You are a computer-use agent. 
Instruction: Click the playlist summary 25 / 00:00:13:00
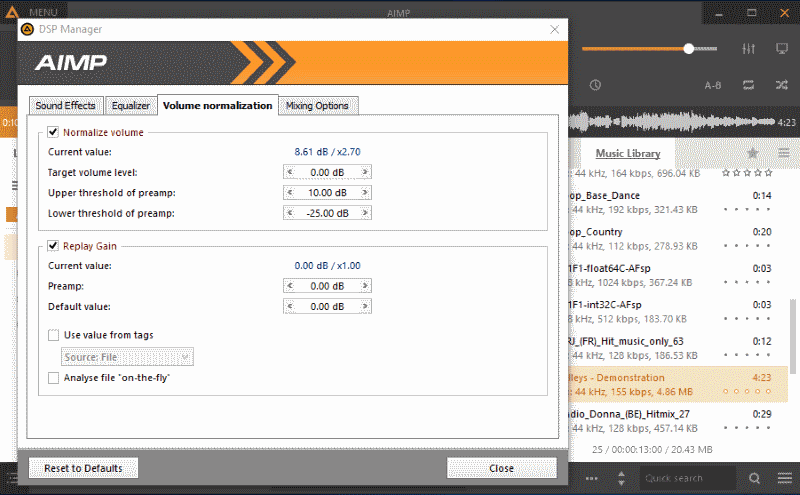point(652,450)
